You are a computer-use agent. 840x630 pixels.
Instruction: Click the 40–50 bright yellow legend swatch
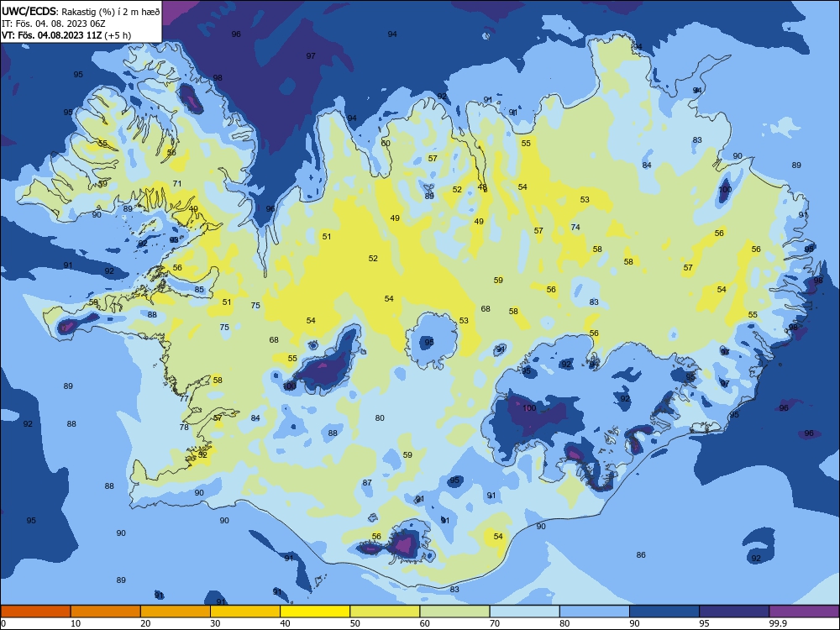[315, 612]
